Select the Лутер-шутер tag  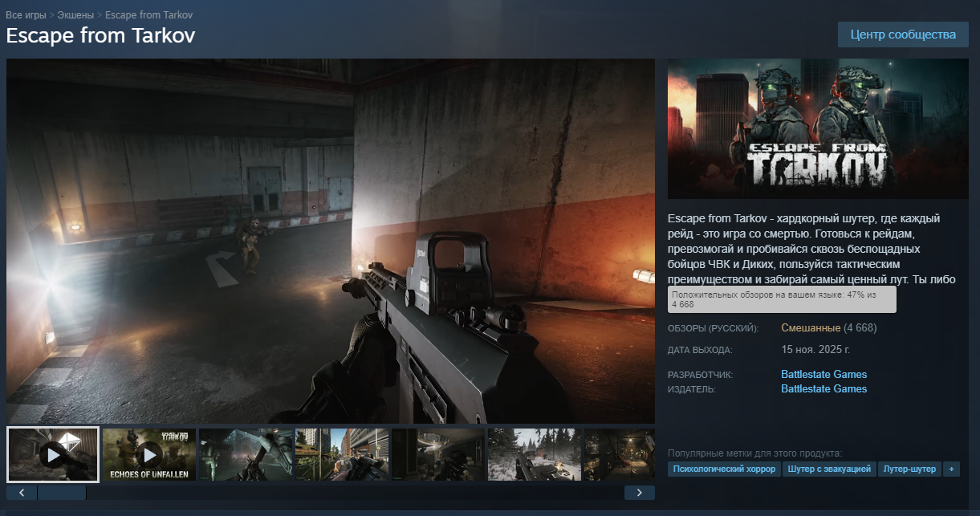pos(909,469)
